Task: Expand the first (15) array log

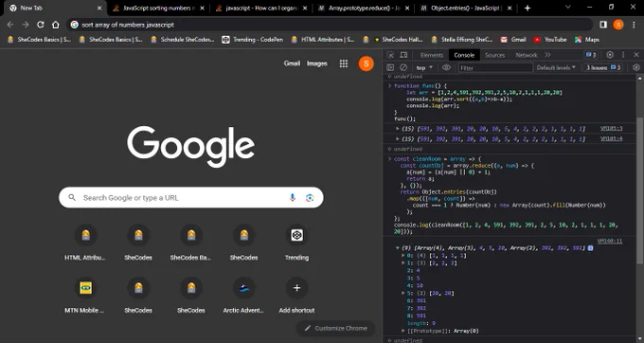Action: [x=397, y=129]
